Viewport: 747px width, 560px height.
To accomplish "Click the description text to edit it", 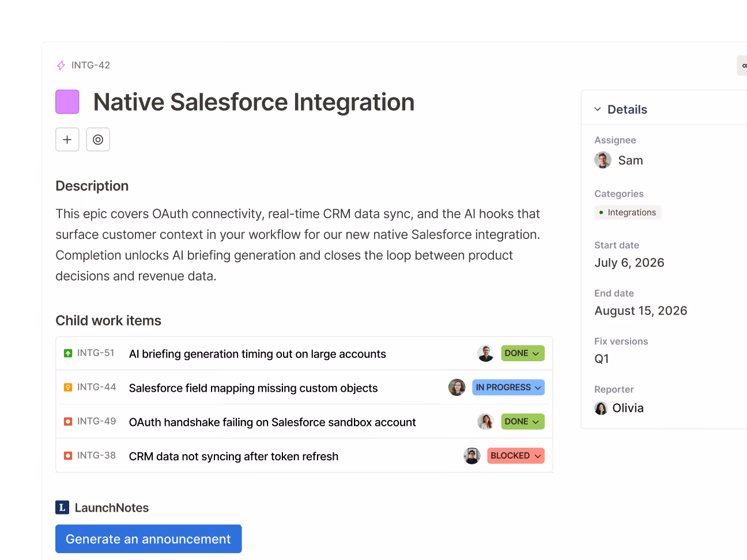I will coord(298,245).
